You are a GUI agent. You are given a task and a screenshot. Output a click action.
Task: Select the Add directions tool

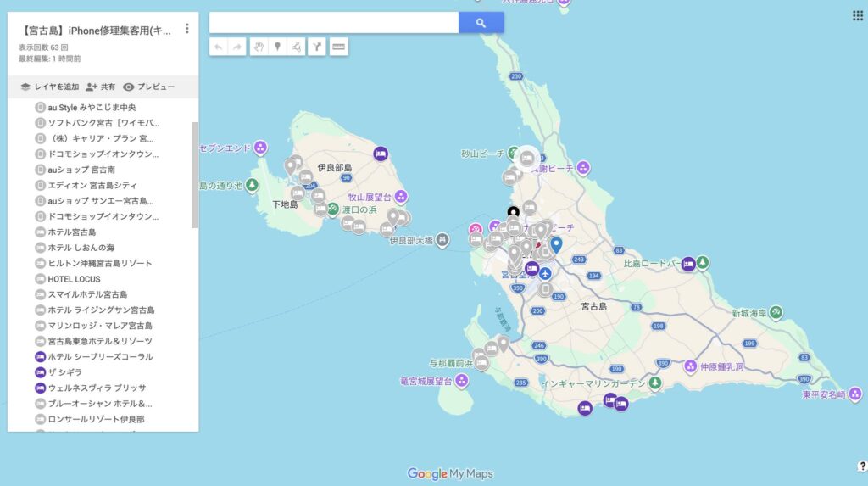pyautogui.click(x=316, y=47)
